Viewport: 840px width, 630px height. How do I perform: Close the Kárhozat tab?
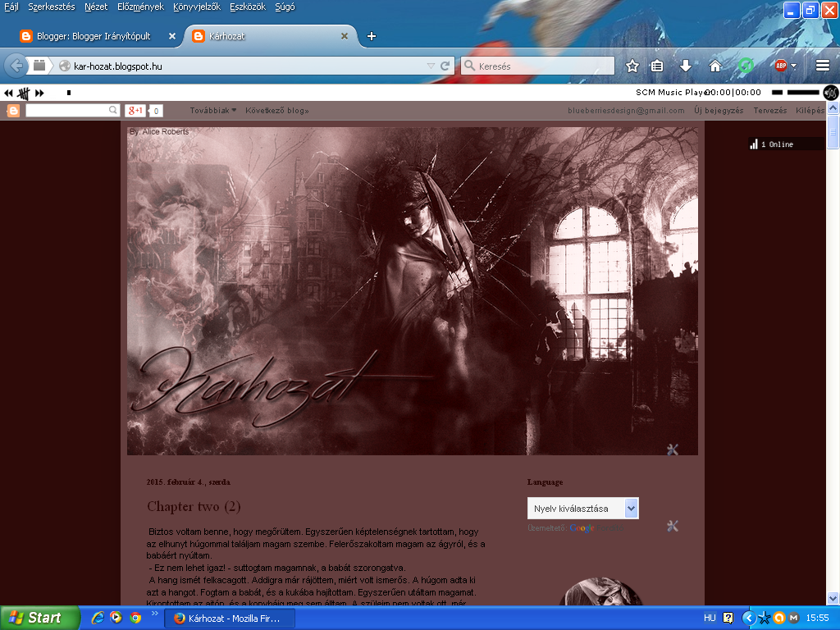point(345,36)
